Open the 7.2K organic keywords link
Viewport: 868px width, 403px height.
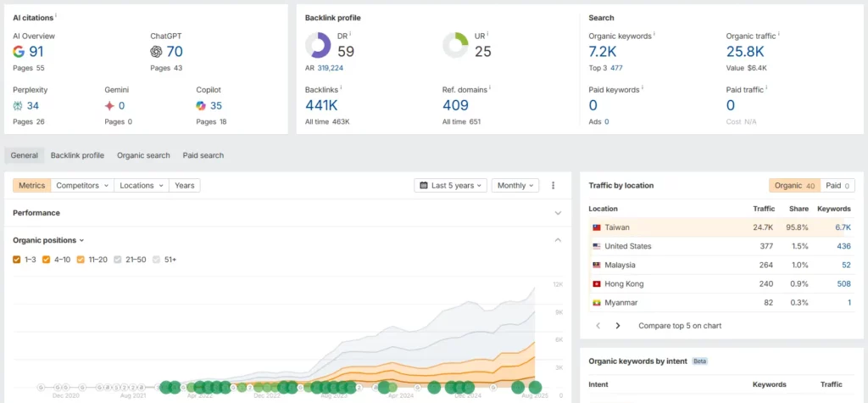coord(603,52)
